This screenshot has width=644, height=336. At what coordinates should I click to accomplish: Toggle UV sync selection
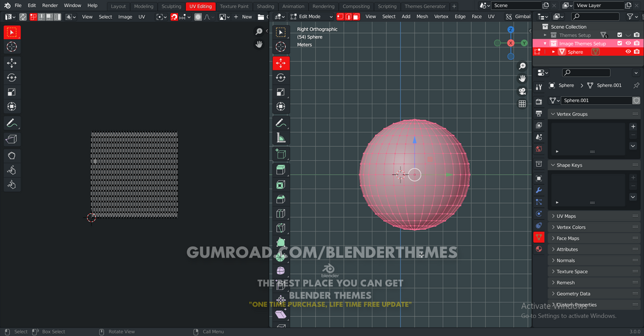(23, 17)
